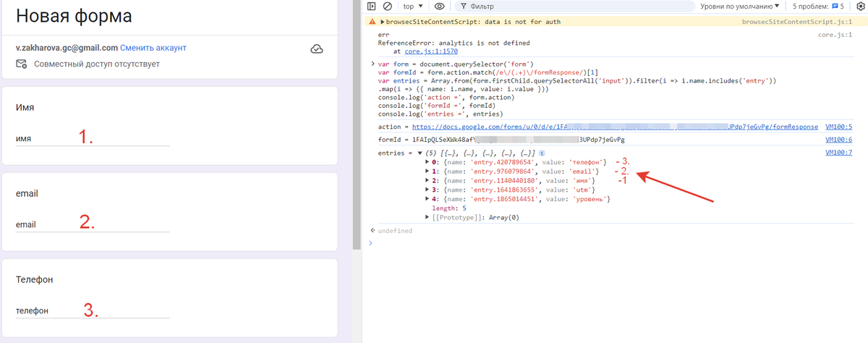Expand the [[Prototype]]: Array(0) entry
Image resolution: width=868 pixels, height=343 pixels.
coord(427,217)
